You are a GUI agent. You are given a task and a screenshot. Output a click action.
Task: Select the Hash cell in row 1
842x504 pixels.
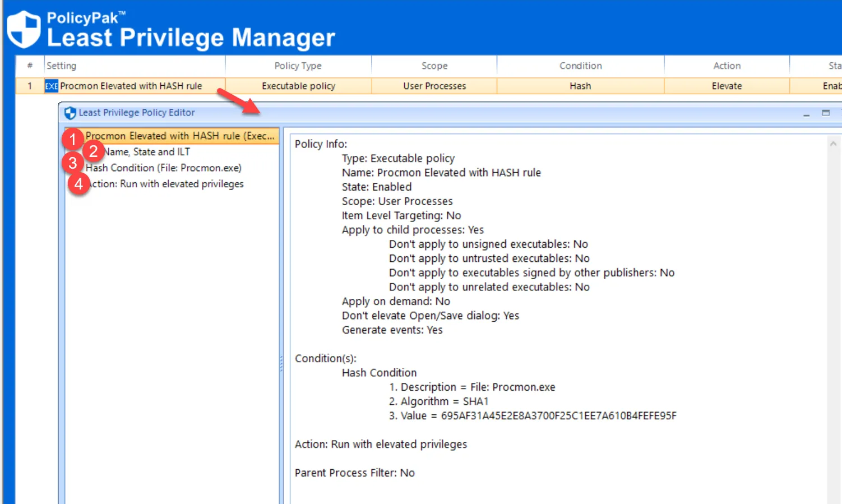point(580,86)
